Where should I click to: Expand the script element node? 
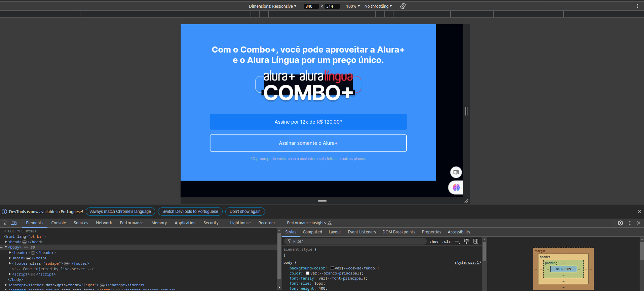pos(10,274)
